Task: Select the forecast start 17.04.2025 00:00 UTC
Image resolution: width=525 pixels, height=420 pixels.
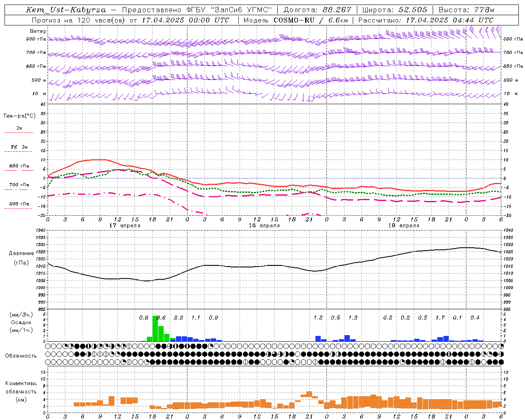Action: (185, 20)
